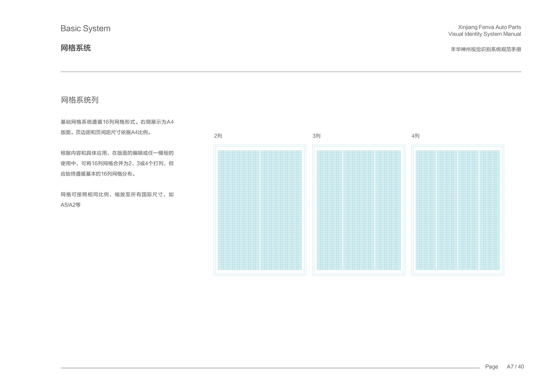This screenshot has width=549, height=392.
Task: Click the bold '网格系统' title
Action: (x=76, y=48)
